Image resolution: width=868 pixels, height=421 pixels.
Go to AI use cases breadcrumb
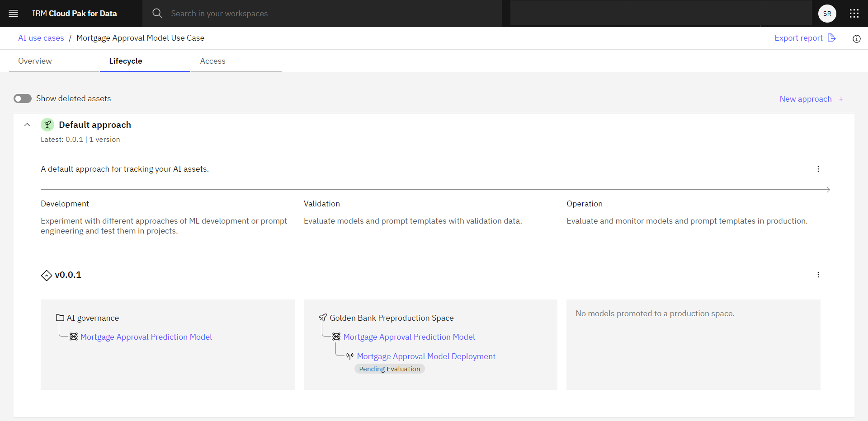pyautogui.click(x=41, y=38)
